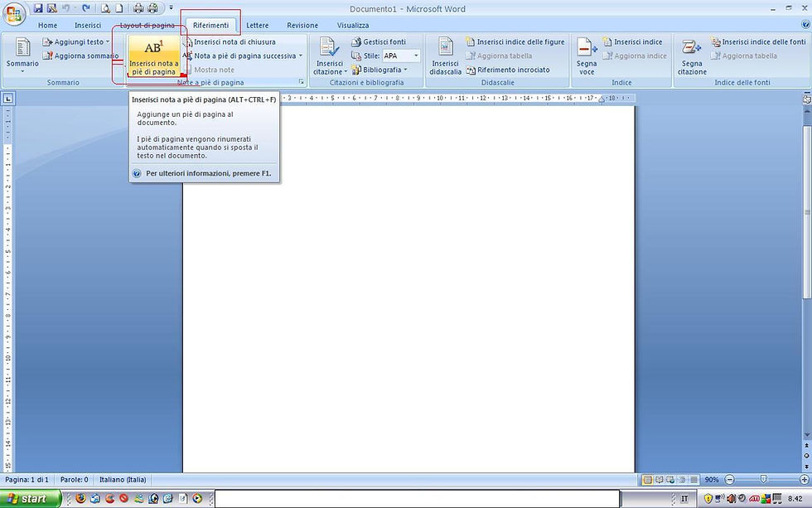The image size is (812, 508).
Task: Click the vertical scrollbar thumb
Action: (807, 212)
